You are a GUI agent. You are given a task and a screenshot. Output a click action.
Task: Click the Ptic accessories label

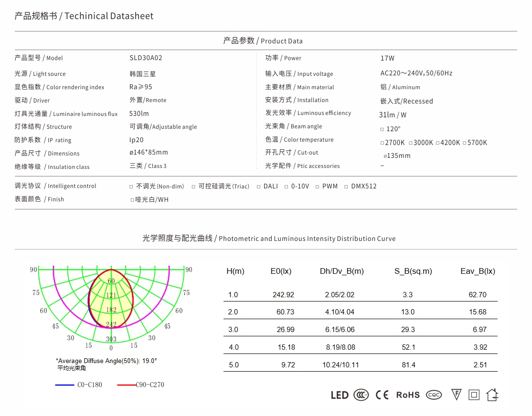click(302, 166)
